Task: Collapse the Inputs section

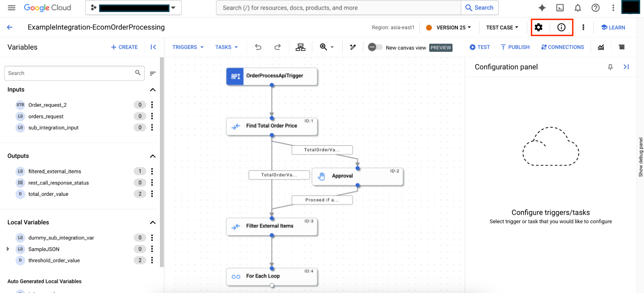Action: [x=153, y=89]
